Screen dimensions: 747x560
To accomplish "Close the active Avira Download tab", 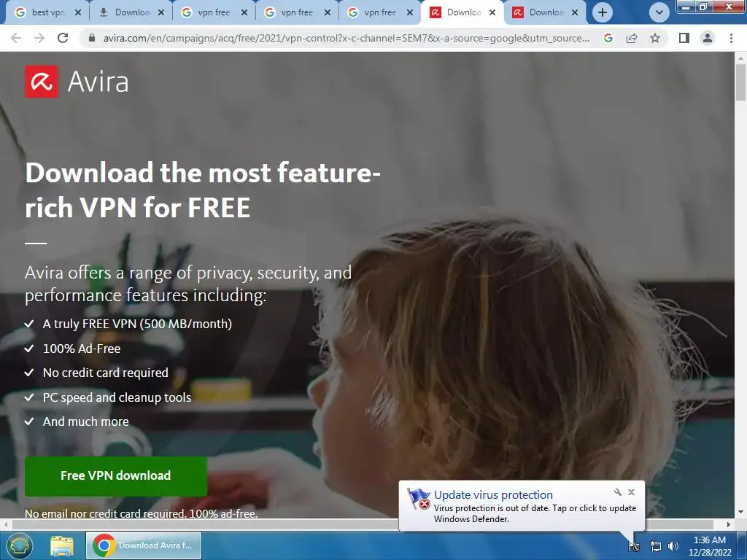I will 492,13.
